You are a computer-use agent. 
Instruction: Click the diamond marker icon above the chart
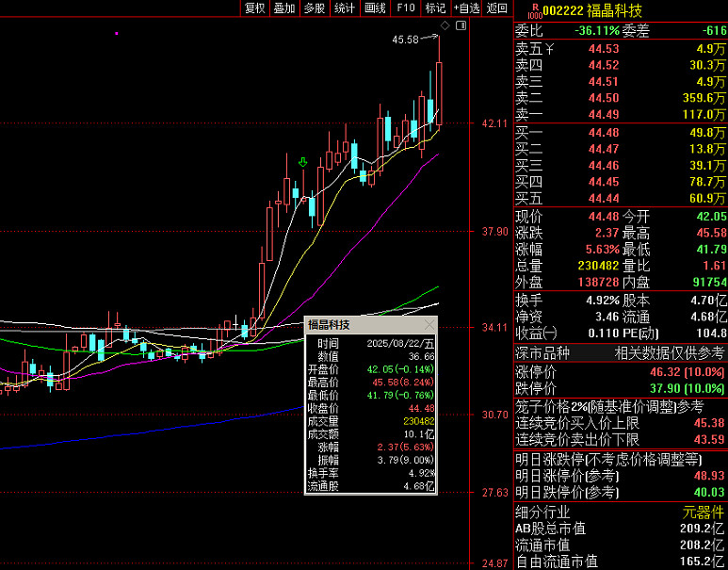[445, 24]
